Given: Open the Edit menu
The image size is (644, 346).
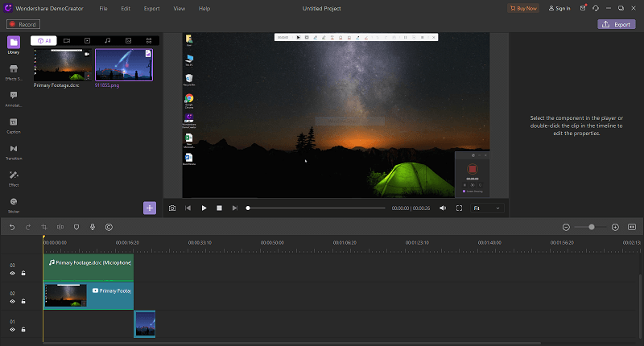Looking at the screenshot, I should (x=126, y=8).
